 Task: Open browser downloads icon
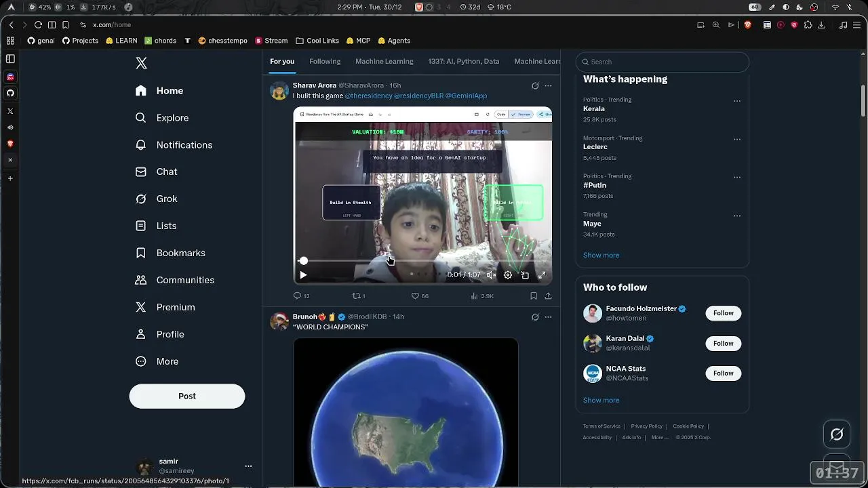point(821,25)
